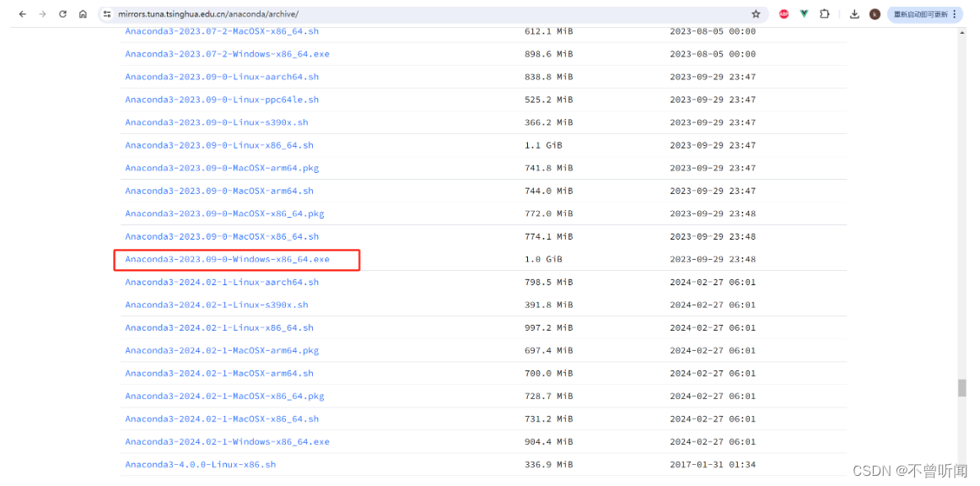980x486 pixels.
Task: Download Anaconda3-2023.07-2-MacOSX-x86_64.sh
Action: pos(222,31)
